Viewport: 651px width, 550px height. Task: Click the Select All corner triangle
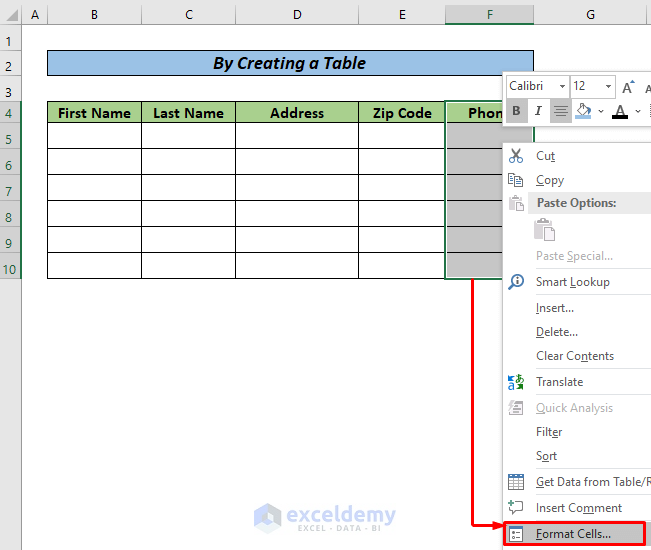(11, 15)
